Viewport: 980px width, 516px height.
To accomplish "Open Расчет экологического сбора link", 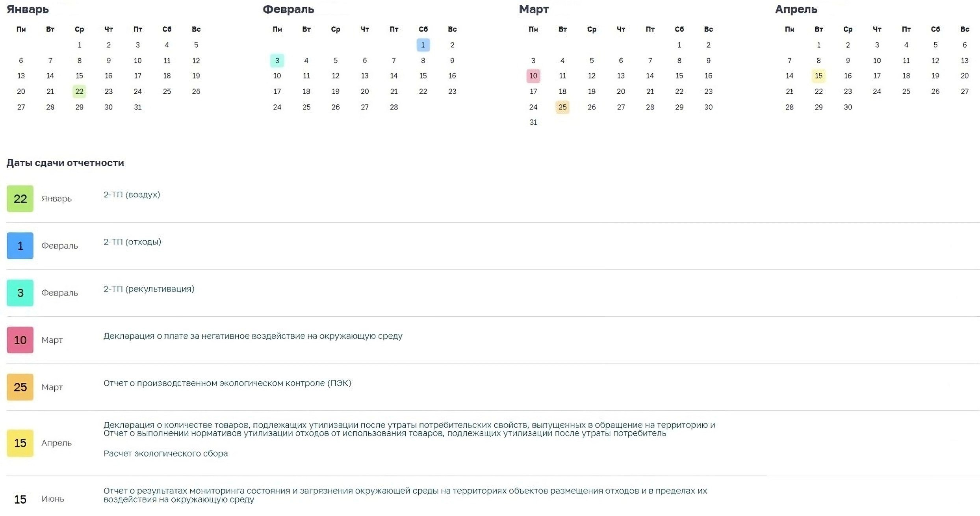I will pos(165,453).
